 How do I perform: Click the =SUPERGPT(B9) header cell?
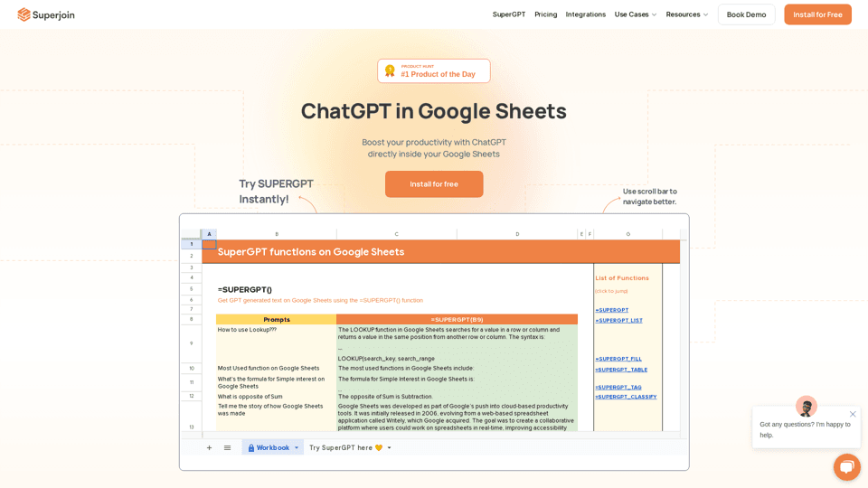coord(457,319)
